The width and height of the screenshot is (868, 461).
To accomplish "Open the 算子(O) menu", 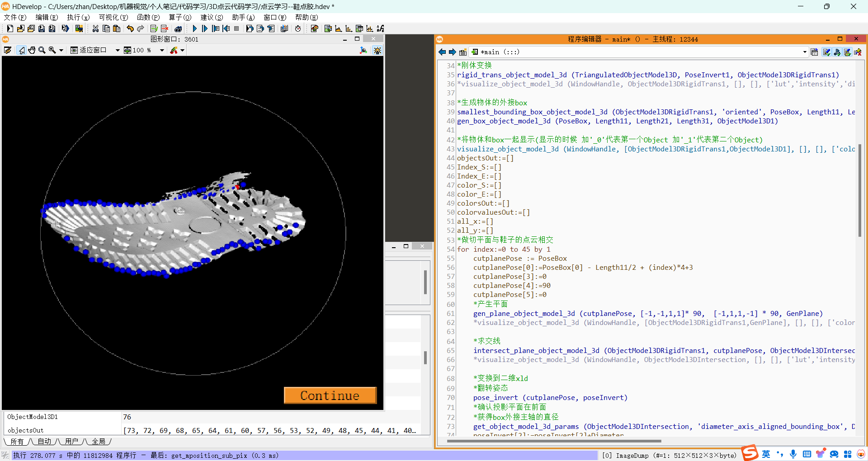I will point(180,17).
